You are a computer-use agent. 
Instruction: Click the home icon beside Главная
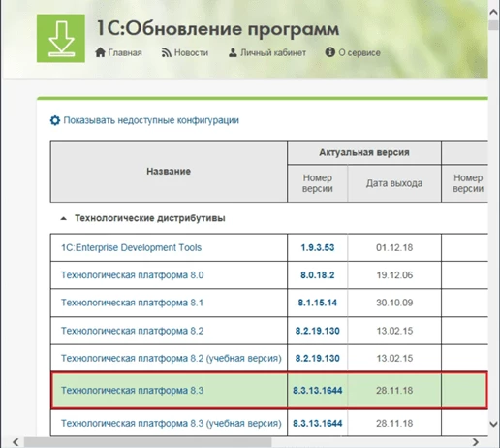(100, 52)
